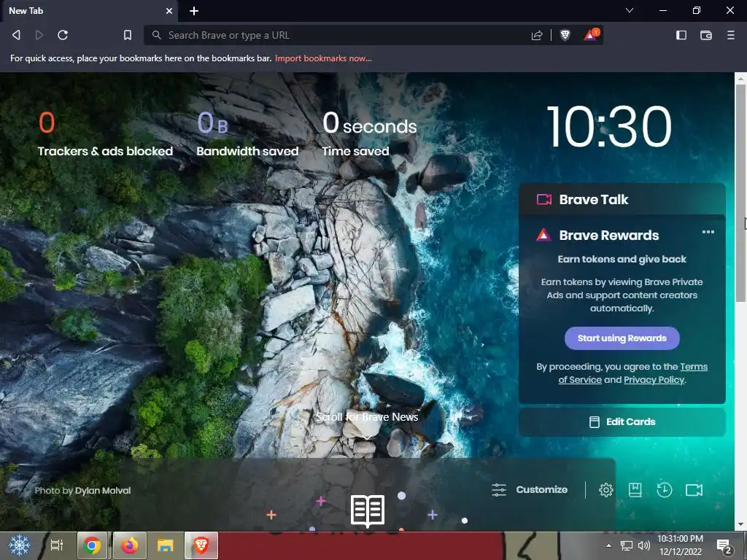Open a new tab with plus button
747x560 pixels.
coord(194,10)
